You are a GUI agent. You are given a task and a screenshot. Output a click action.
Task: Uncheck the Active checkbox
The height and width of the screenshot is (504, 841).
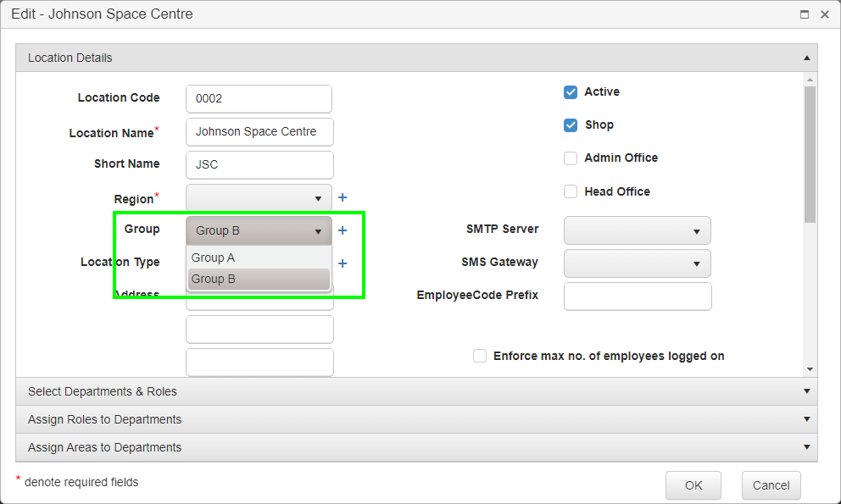coord(571,92)
